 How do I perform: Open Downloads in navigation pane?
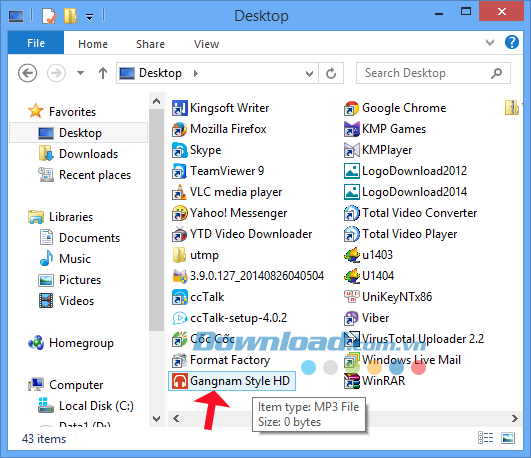tap(79, 154)
